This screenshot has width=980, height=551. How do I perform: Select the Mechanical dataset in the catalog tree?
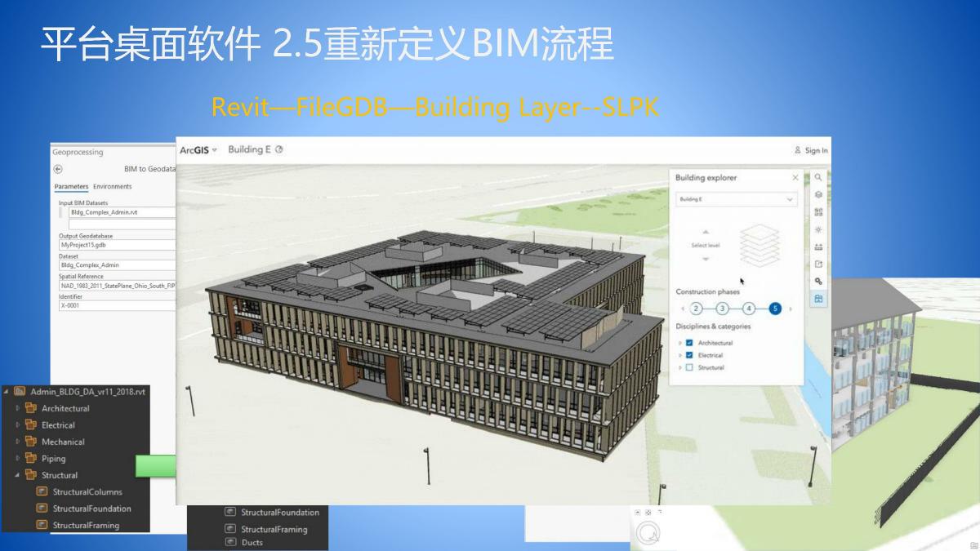point(63,442)
